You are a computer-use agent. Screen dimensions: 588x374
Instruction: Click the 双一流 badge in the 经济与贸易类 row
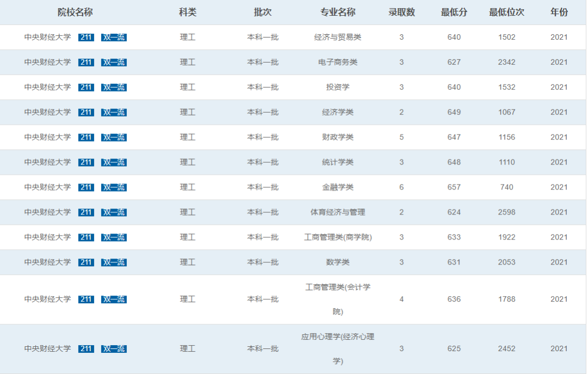(x=114, y=37)
